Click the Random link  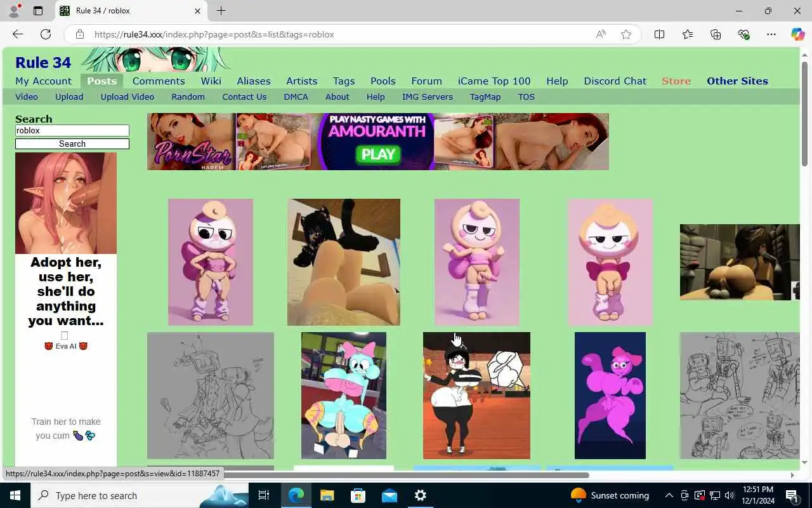[x=188, y=97]
